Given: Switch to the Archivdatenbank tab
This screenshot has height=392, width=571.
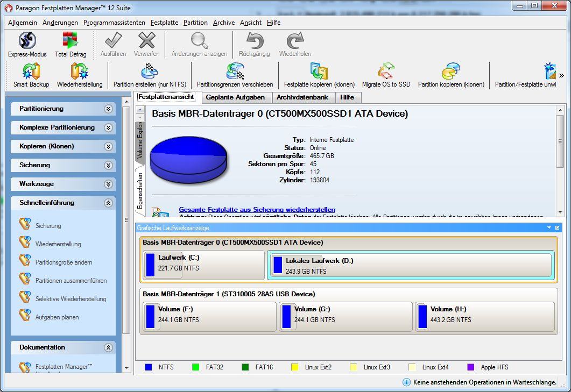Looking at the screenshot, I should point(302,97).
